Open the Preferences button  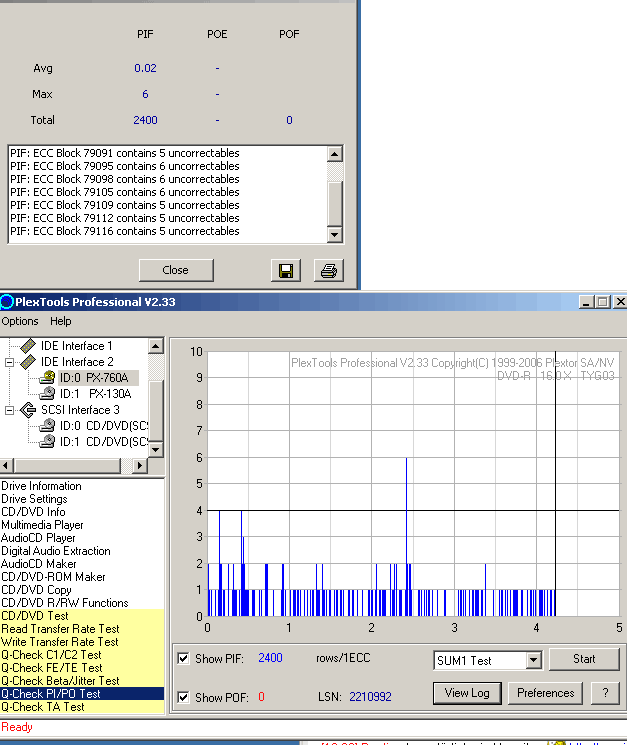(545, 693)
